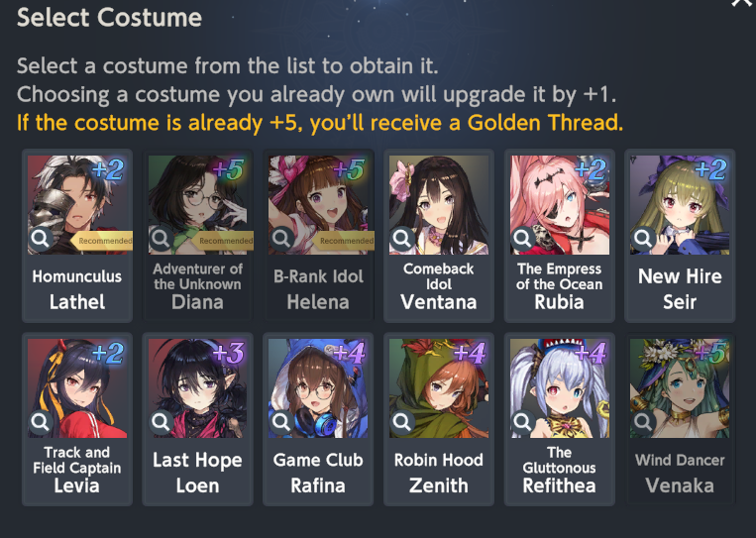The width and height of the screenshot is (756, 538).
Task: Choose Comeback Idol Ventana costume name
Action: tap(438, 286)
